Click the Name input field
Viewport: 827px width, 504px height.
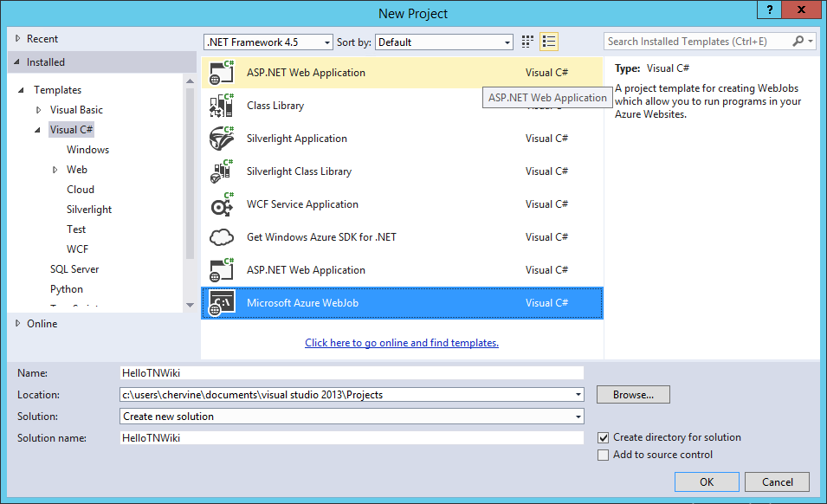[x=352, y=372]
